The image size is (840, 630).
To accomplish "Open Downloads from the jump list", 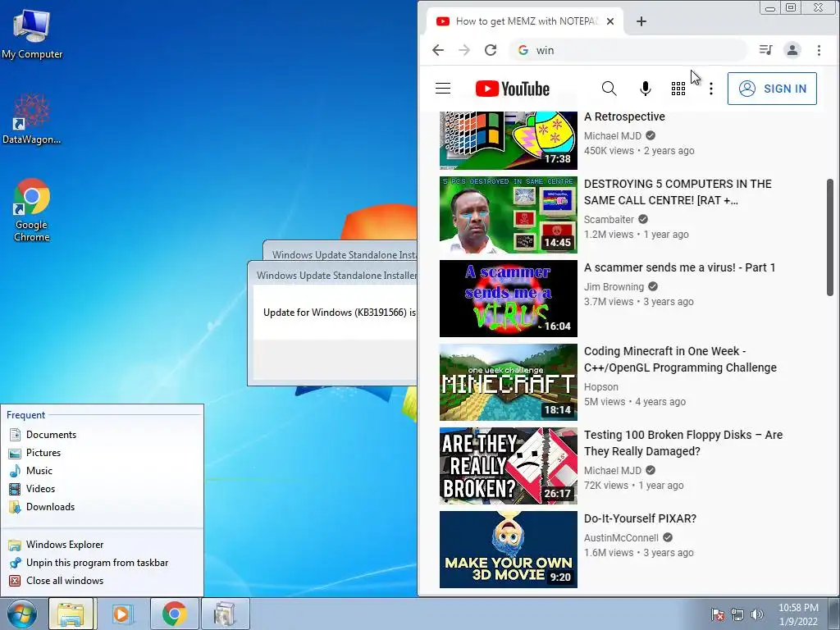I will point(102,507).
